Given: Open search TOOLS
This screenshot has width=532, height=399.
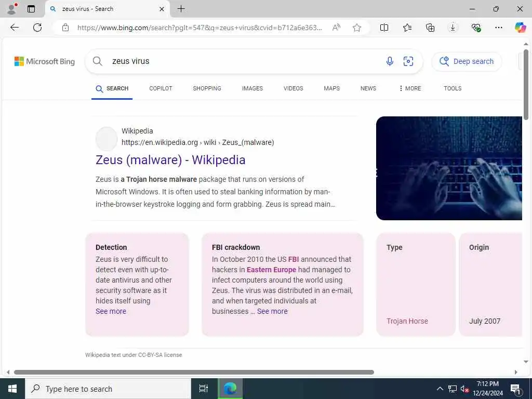Looking at the screenshot, I should [453, 88].
